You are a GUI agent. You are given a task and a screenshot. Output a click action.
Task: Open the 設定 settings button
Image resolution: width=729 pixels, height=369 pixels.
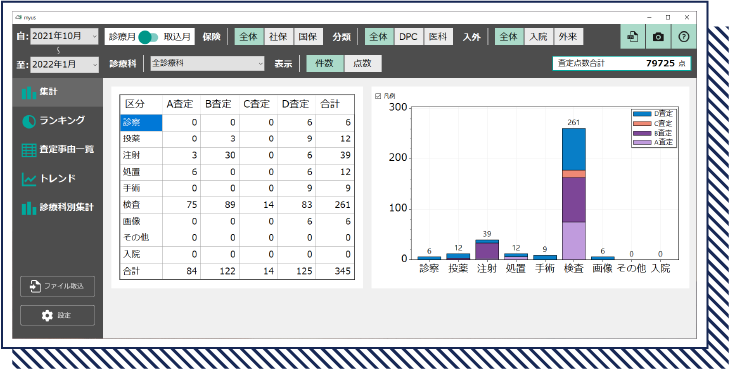57,315
